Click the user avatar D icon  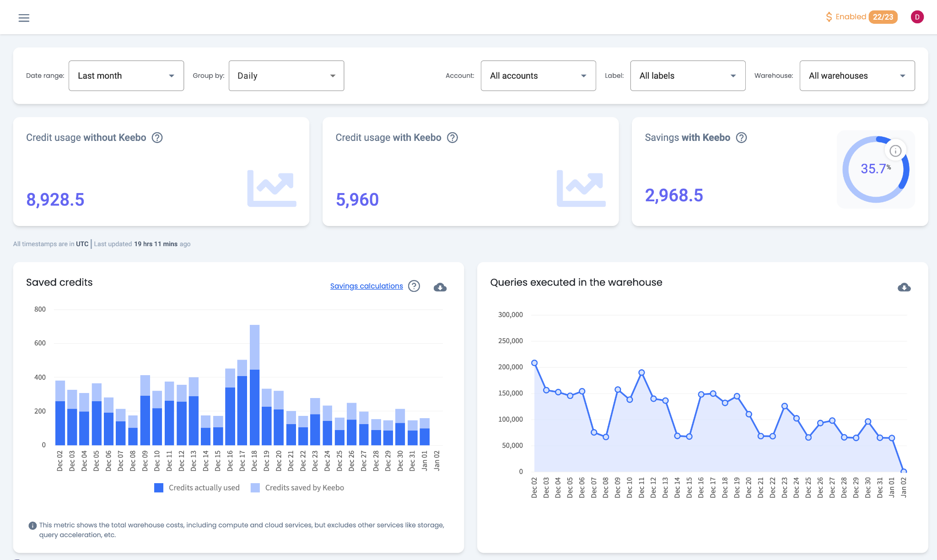(917, 17)
